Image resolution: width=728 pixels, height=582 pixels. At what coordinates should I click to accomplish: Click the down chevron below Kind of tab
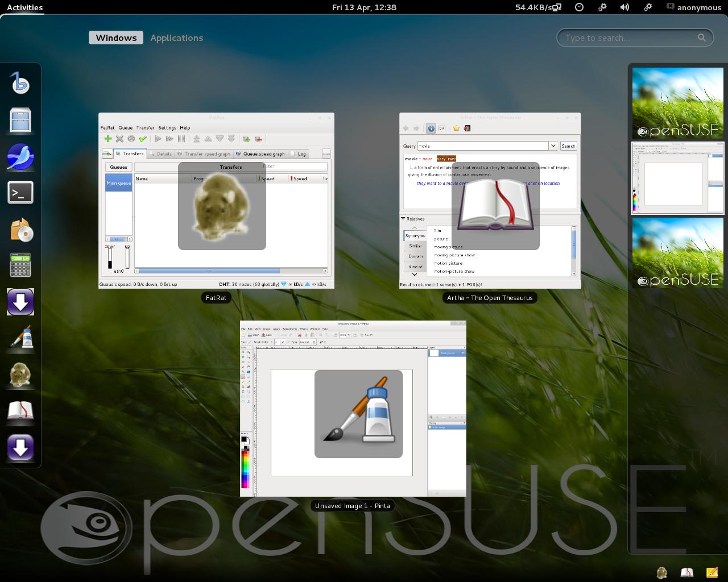click(x=415, y=275)
